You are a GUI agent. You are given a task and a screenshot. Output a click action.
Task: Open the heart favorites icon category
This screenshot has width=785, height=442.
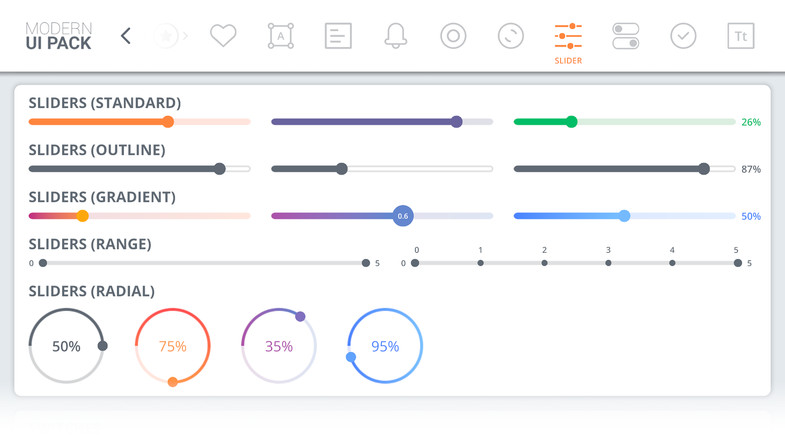coord(223,36)
